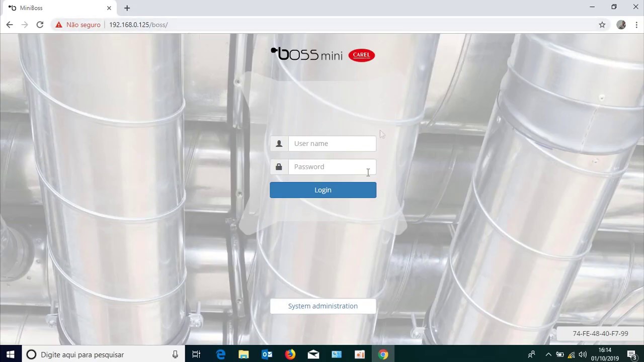This screenshot has height=362, width=644.
Task: Open File Explorer from the taskbar
Action: [244, 354]
